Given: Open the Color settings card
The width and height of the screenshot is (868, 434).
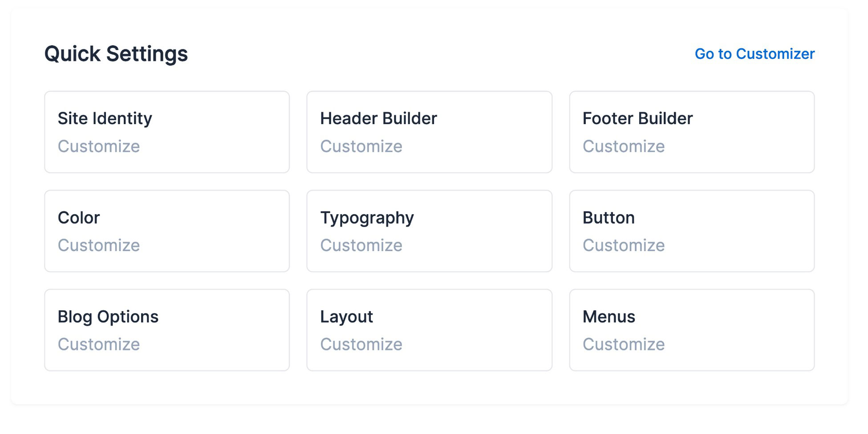Looking at the screenshot, I should click(x=167, y=231).
